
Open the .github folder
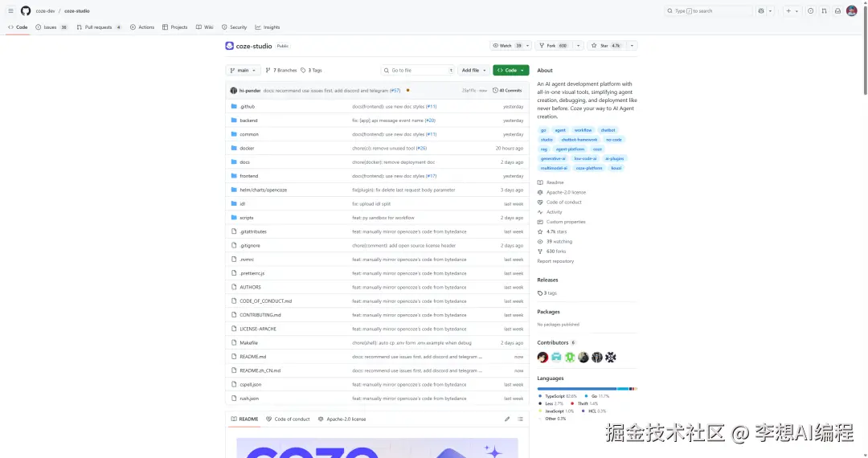(248, 107)
